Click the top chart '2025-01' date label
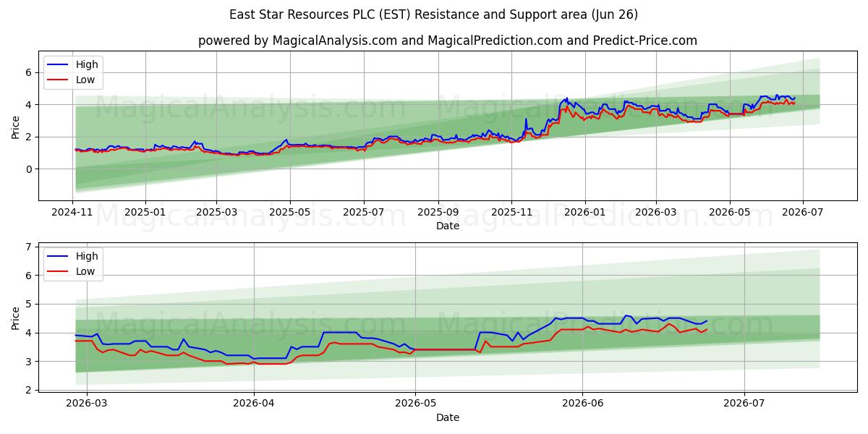This screenshot has height=434, width=868. pyautogui.click(x=145, y=212)
